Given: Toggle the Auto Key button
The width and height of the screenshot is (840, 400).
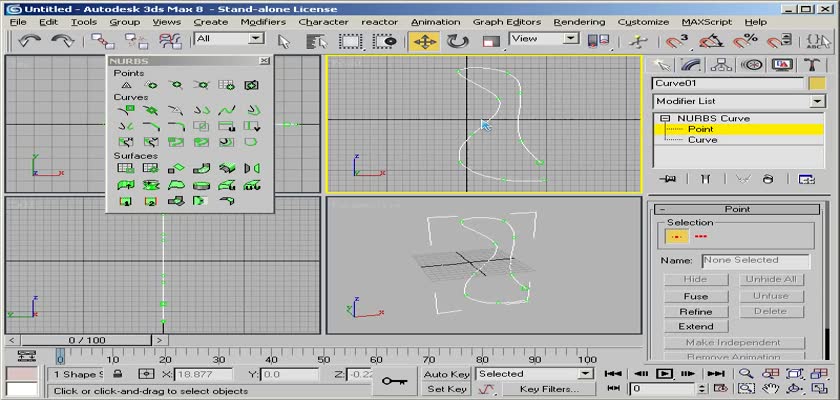Looking at the screenshot, I should (x=446, y=374).
